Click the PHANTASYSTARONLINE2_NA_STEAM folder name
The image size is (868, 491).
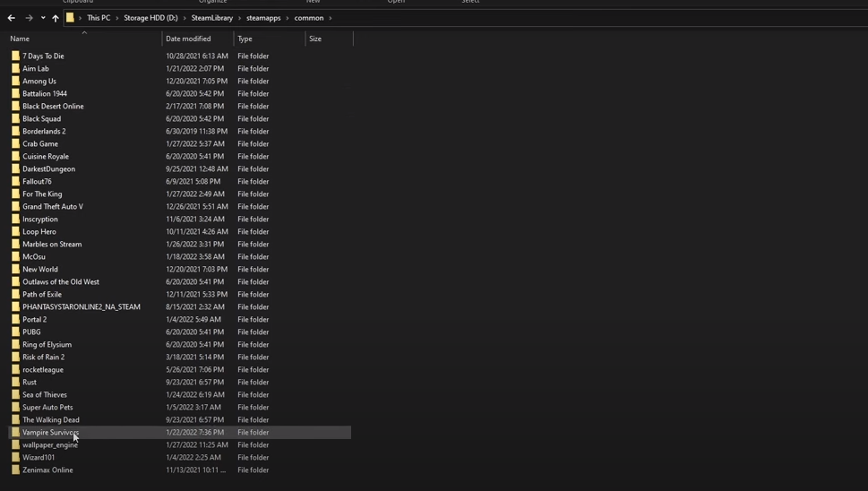[x=82, y=306]
